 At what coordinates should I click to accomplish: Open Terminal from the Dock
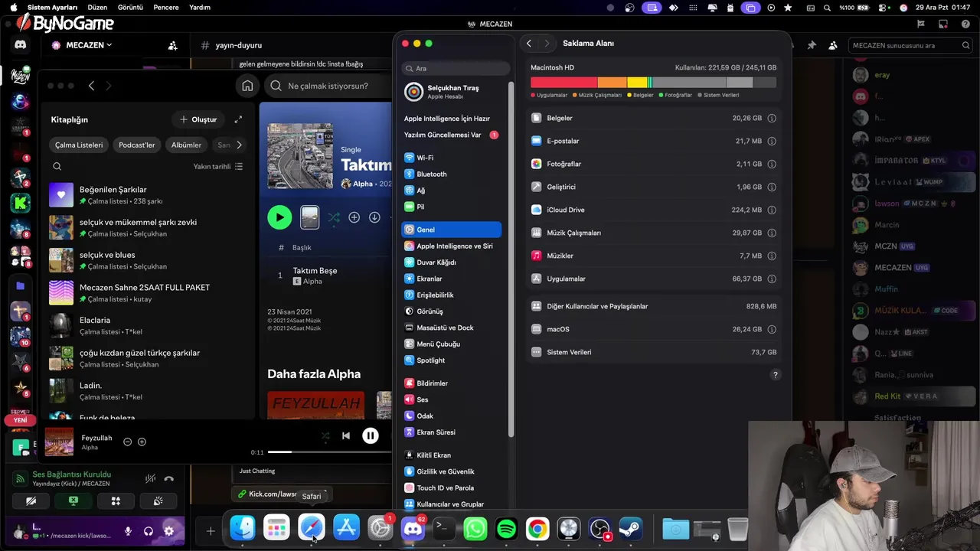(443, 528)
